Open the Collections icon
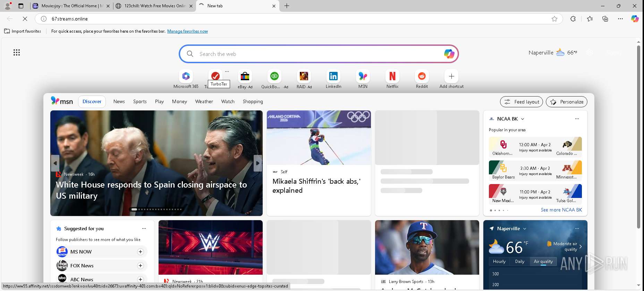This screenshot has height=291, width=644. 605,19
